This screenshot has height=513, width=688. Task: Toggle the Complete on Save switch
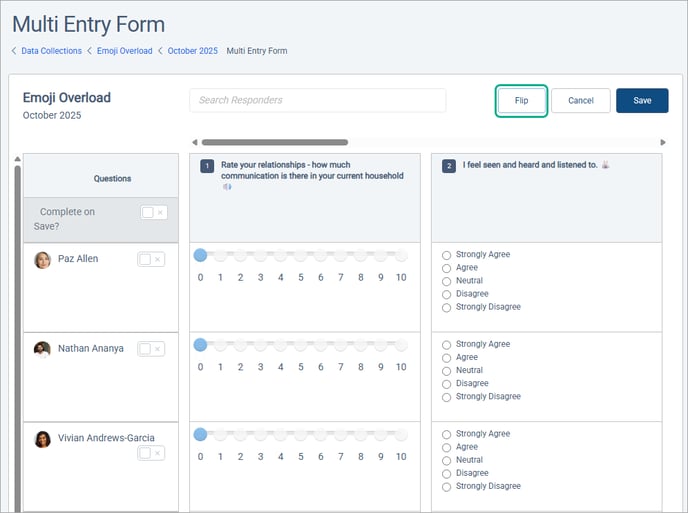(x=153, y=213)
